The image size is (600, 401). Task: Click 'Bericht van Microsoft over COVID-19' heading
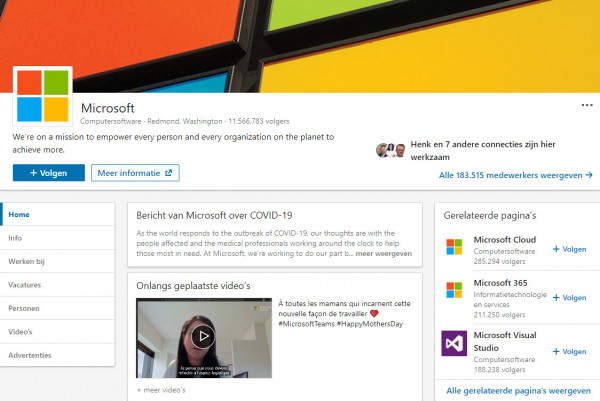point(214,215)
